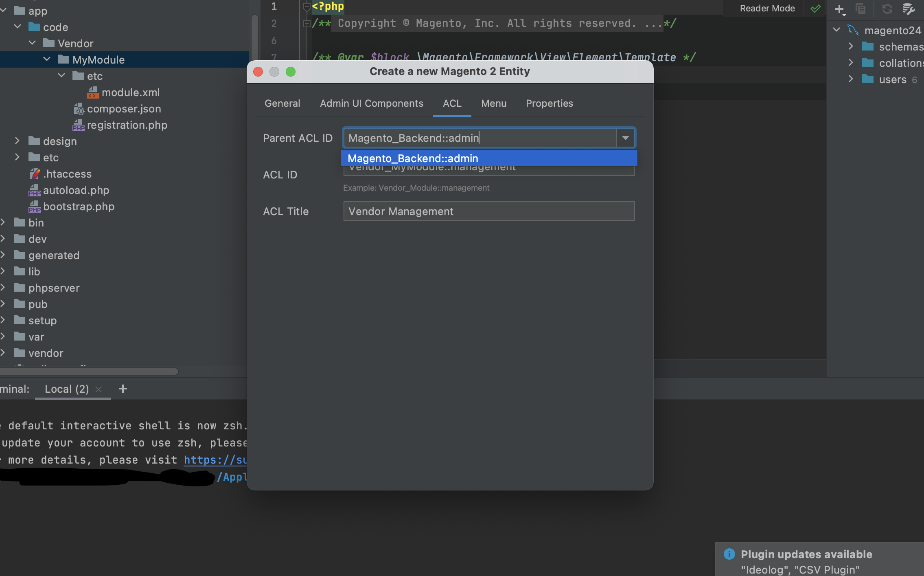Expand the design folder
The height and width of the screenshot is (576, 924).
pos(17,141)
